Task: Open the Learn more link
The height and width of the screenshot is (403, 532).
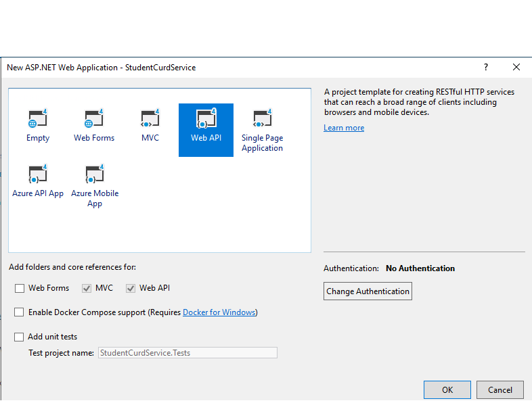Action: [x=344, y=128]
